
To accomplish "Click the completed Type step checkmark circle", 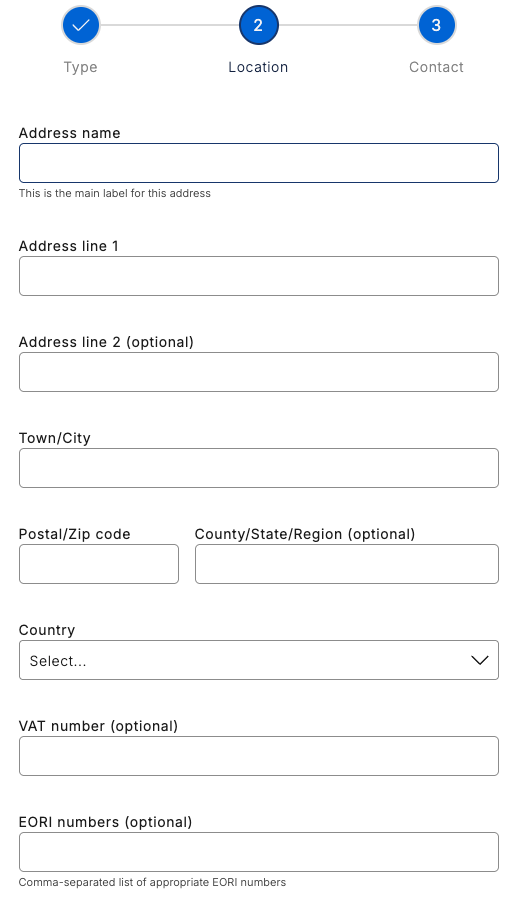I will (x=81, y=25).
